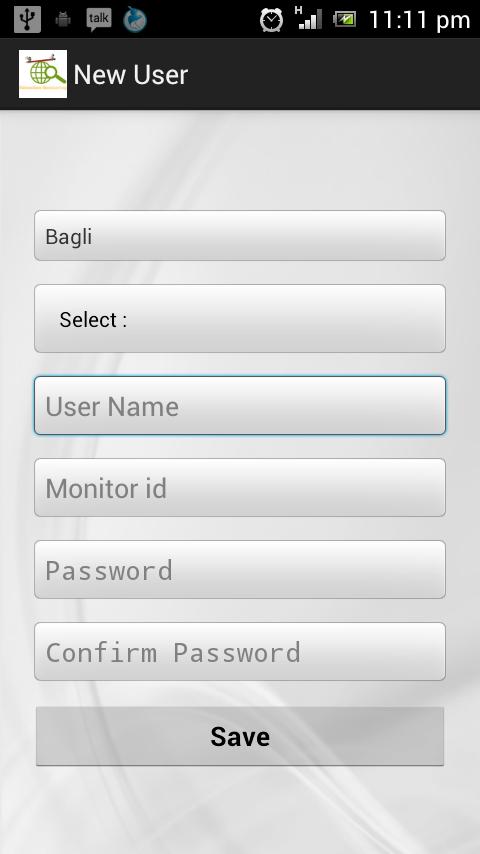Select the Monitor id field

click(x=240, y=487)
